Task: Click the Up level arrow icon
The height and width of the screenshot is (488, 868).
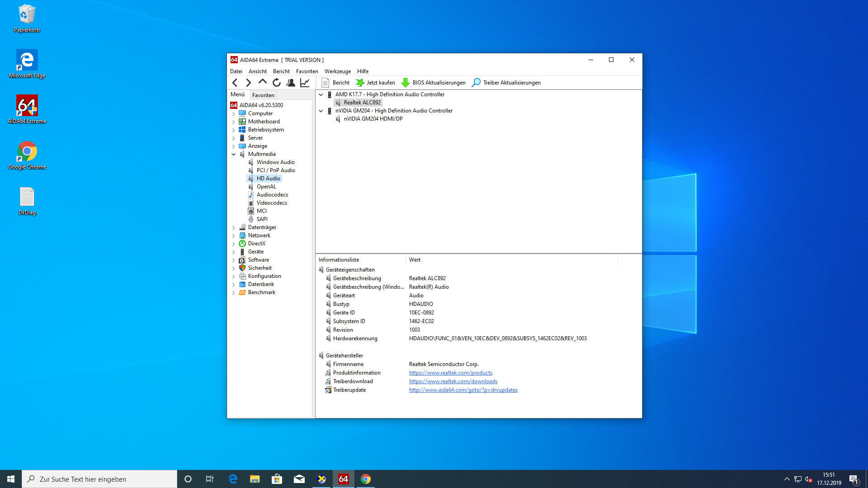Action: (262, 82)
